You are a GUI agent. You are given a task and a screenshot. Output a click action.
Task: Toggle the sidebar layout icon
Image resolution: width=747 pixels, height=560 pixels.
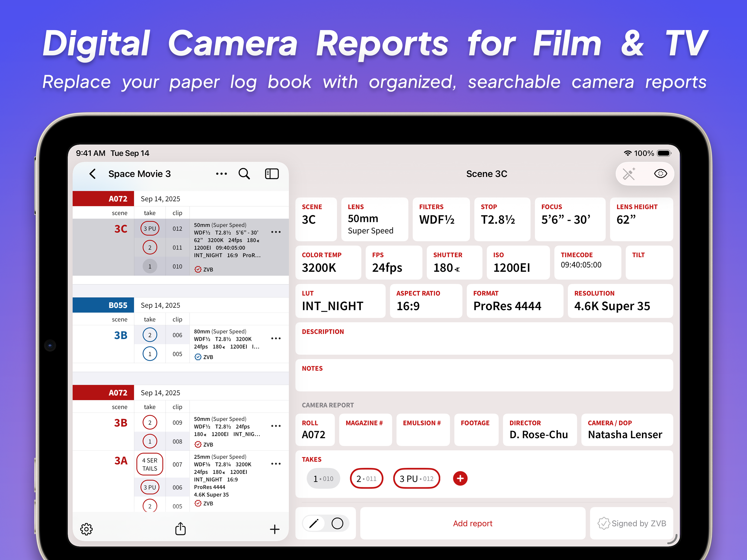(x=271, y=174)
